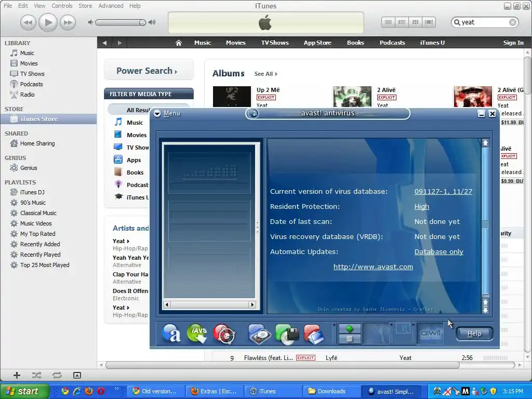Stop the scan with grey stop button
Screen dimensions: 532x399
point(350,339)
